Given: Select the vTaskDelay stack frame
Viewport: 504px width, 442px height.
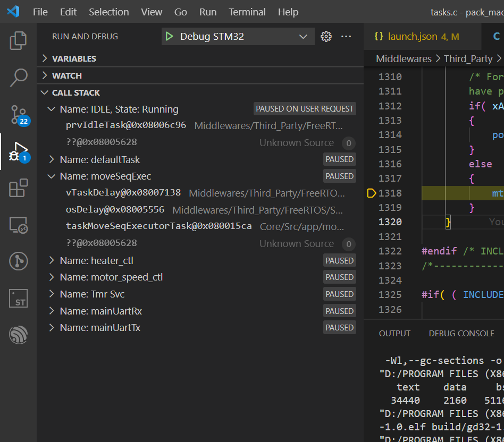Looking at the screenshot, I should [123, 193].
